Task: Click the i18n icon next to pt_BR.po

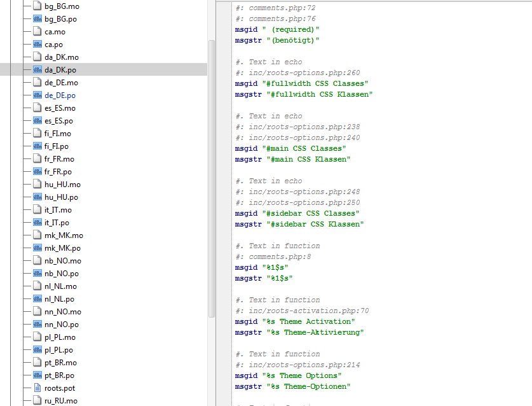Action: (37, 375)
